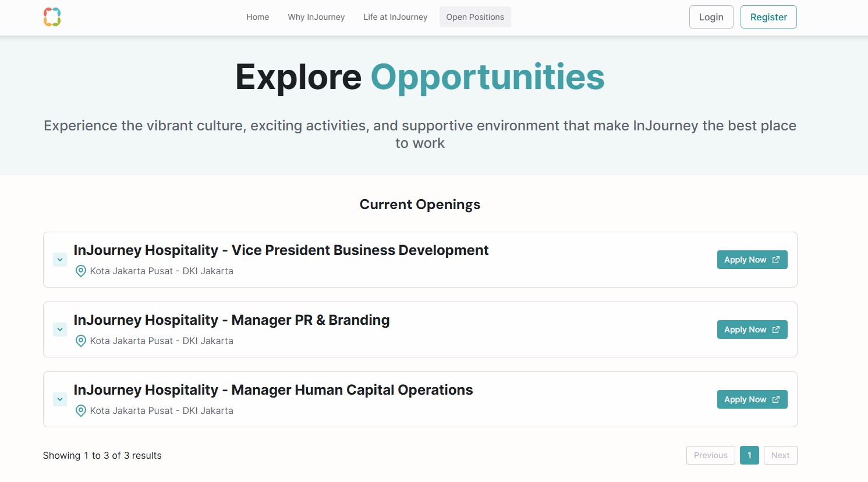Go to the Previous results page
The image size is (868, 482).
(710, 455)
